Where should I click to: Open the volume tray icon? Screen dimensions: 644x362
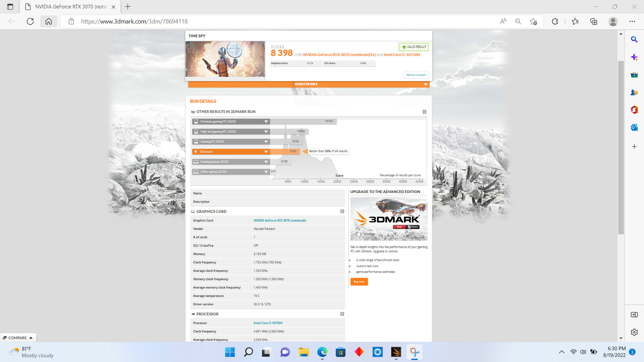583,352
